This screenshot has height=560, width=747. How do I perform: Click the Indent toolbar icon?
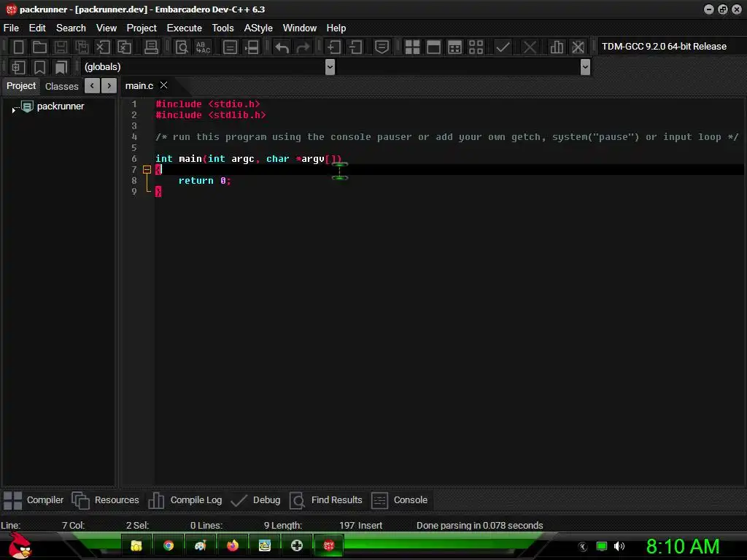point(333,47)
